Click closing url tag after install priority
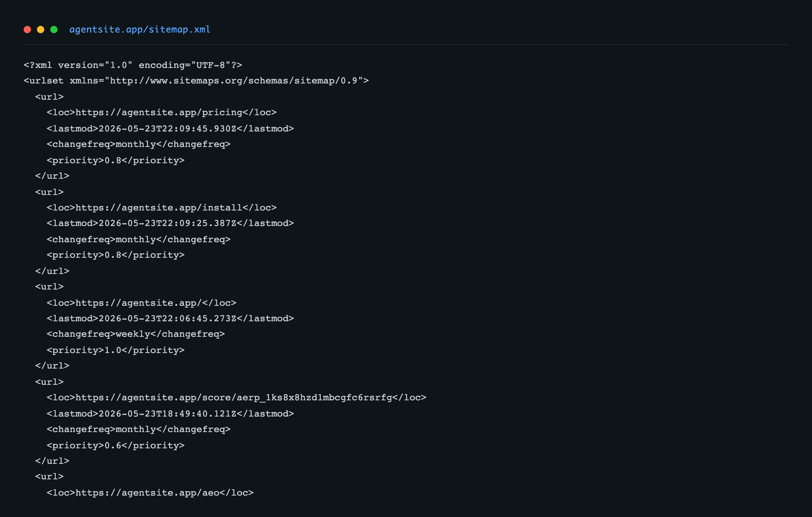812x517 pixels. click(x=52, y=271)
